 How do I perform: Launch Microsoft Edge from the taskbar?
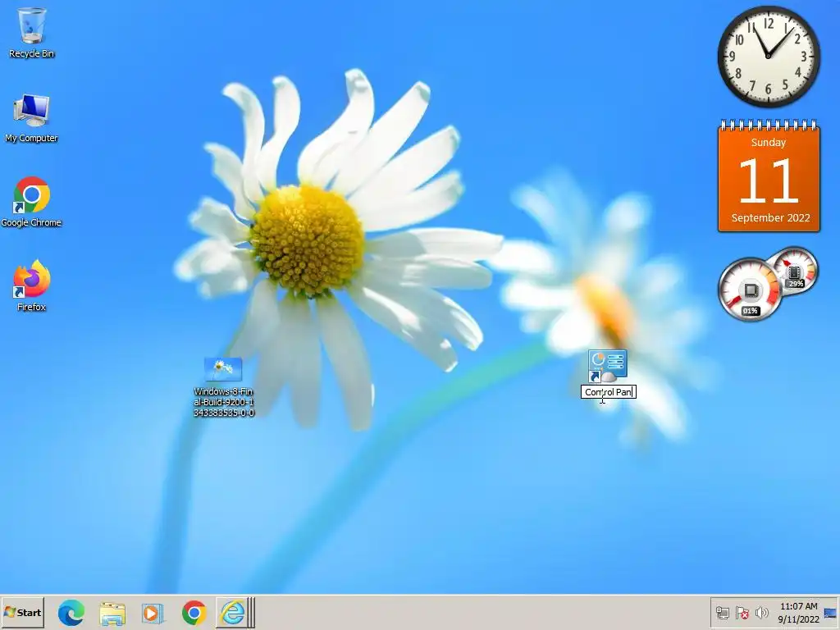(x=71, y=612)
